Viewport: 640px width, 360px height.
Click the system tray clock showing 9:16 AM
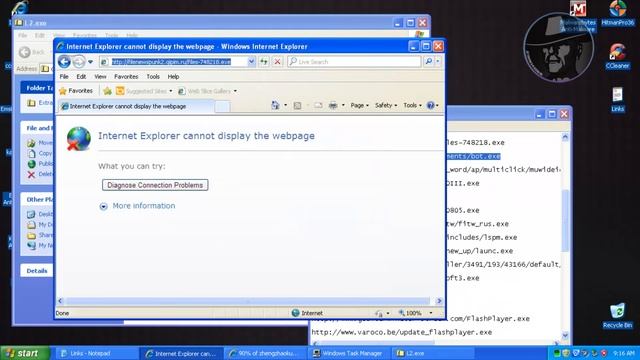[x=624, y=353]
